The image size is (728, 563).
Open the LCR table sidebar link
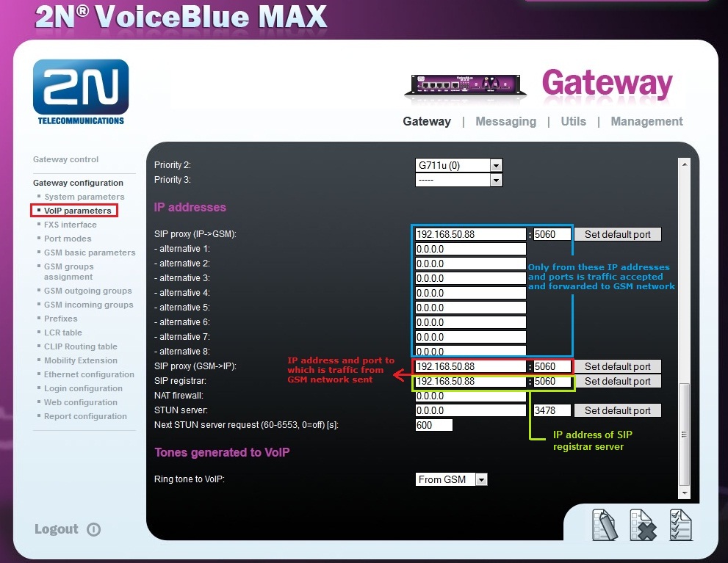click(63, 333)
